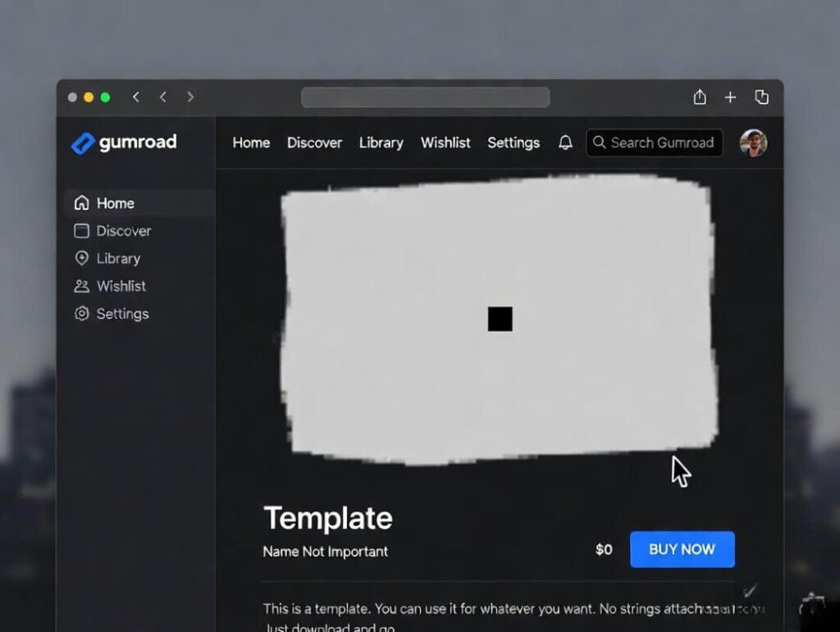Screen dimensions: 840x632
Task: Click the Gumroad logo icon
Action: tap(82, 142)
